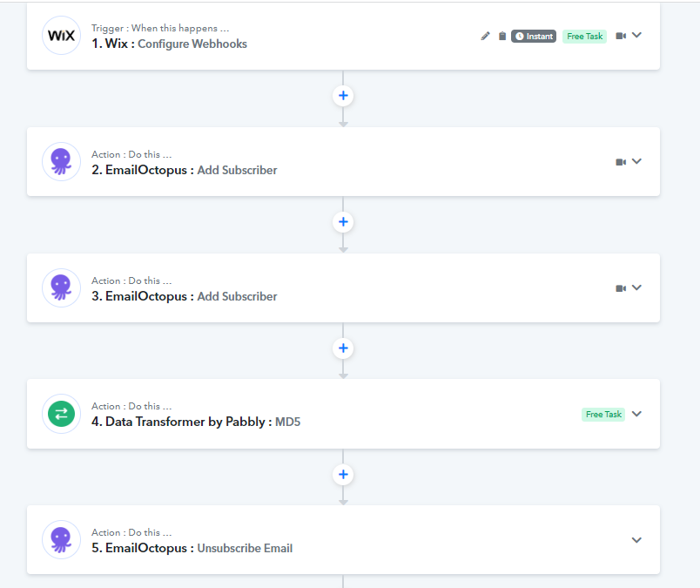Click 'Action : Do this ...' label on step 2
The height and width of the screenshot is (588, 700).
coord(131,154)
